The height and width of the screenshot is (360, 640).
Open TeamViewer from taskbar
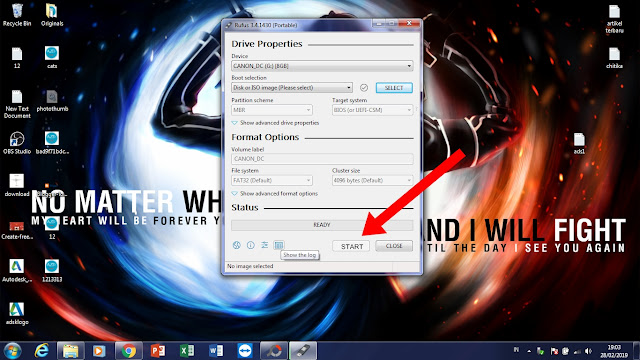point(245,351)
